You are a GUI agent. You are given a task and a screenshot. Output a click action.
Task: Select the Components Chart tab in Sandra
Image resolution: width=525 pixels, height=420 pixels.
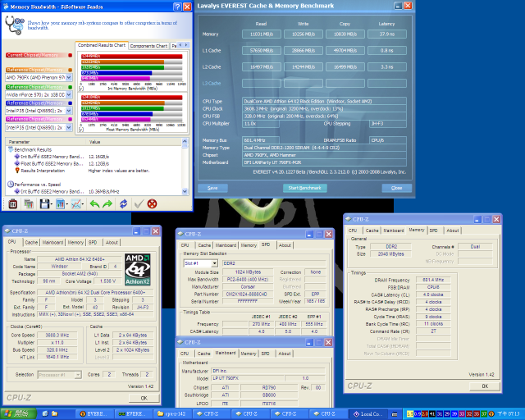148,46
